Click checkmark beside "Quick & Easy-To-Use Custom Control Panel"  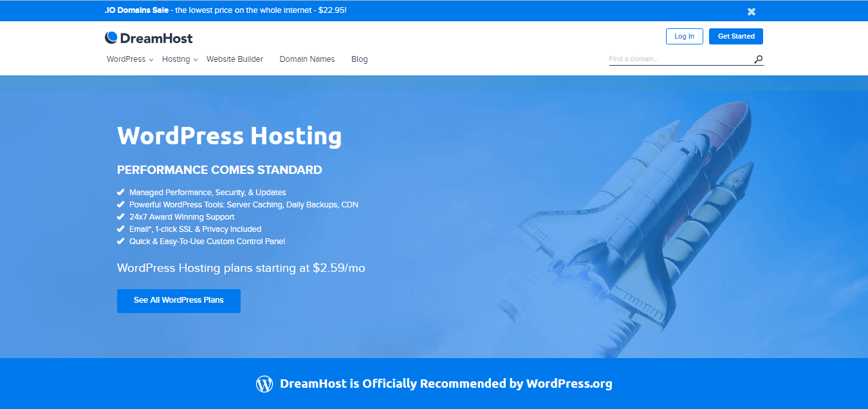pyautogui.click(x=120, y=242)
